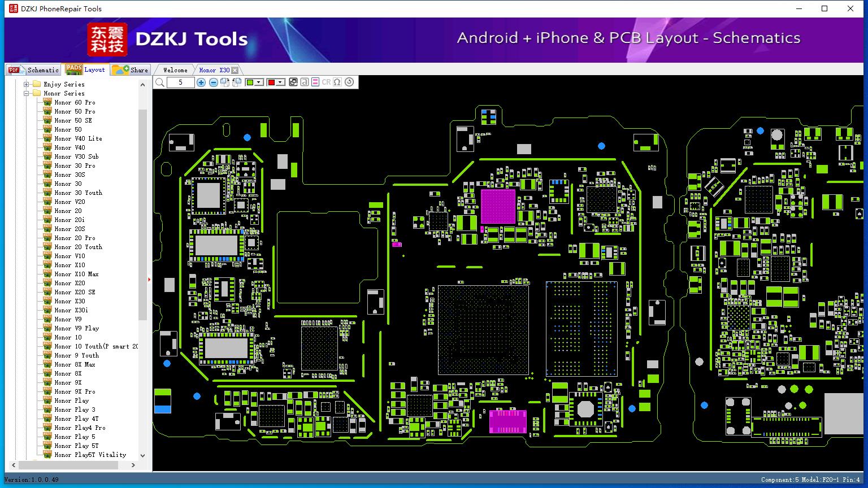The image size is (868, 488).
Task: Select the Honor 20i entry
Action: click(x=70, y=220)
